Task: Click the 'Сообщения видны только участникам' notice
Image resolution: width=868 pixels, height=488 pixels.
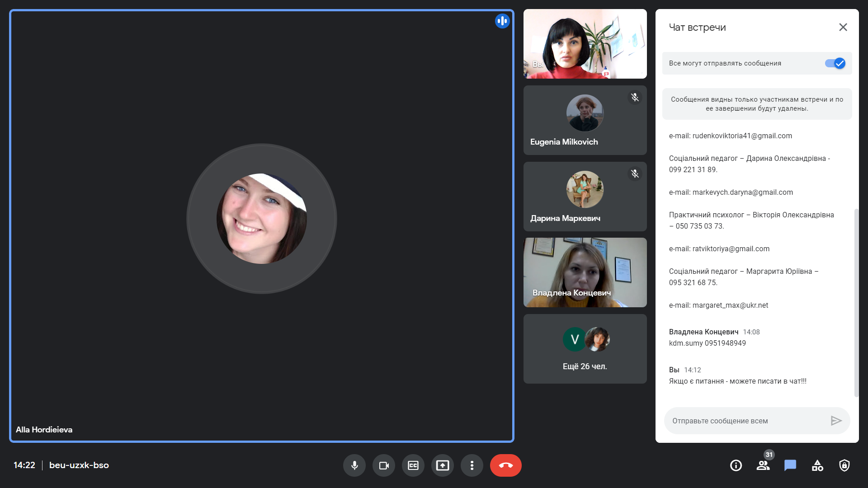Action: 757,104
